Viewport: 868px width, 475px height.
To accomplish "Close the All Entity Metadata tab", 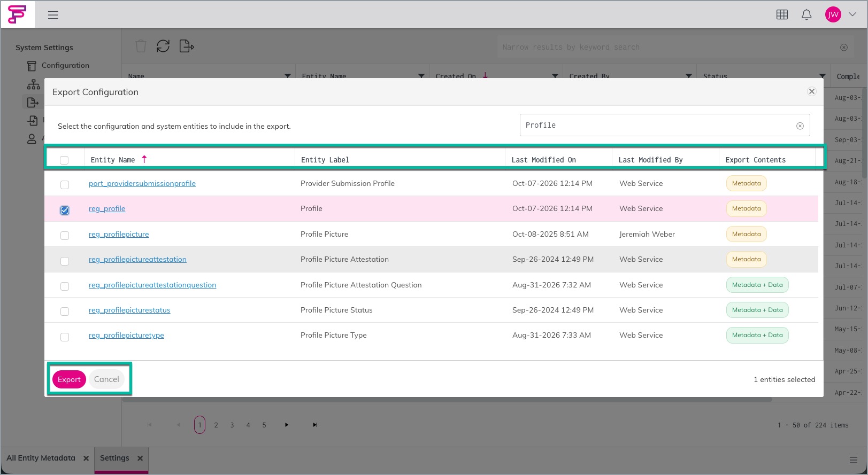I will point(86,458).
